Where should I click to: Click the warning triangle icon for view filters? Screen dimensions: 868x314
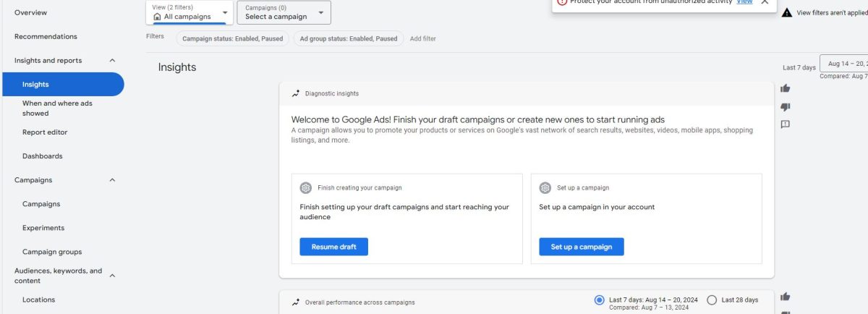pos(786,13)
